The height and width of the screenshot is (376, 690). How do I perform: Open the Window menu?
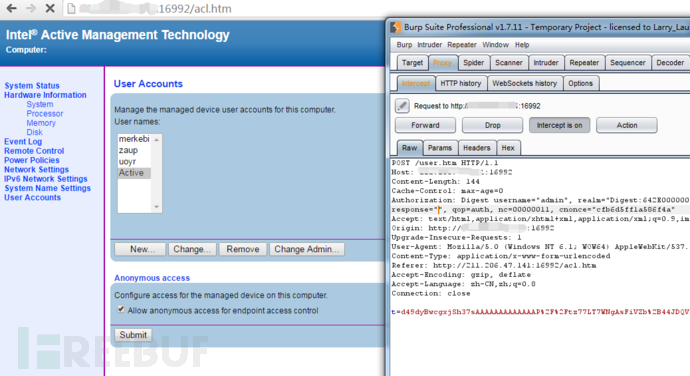[495, 45]
